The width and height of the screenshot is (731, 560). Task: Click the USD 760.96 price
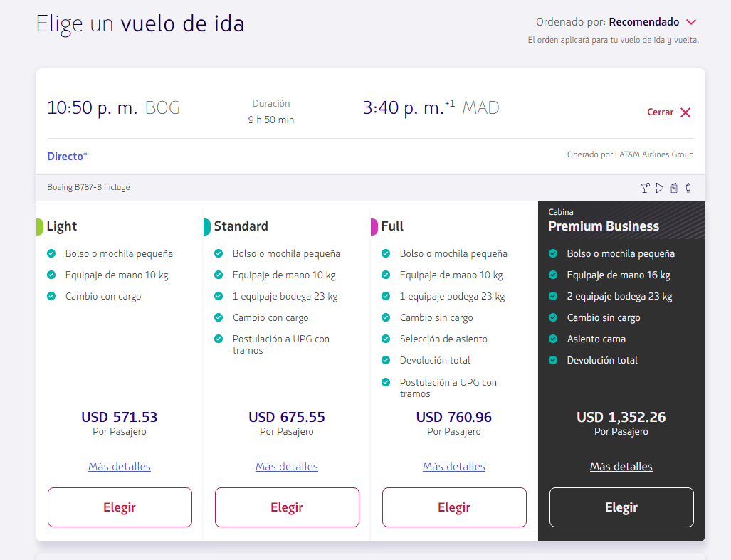(x=454, y=417)
